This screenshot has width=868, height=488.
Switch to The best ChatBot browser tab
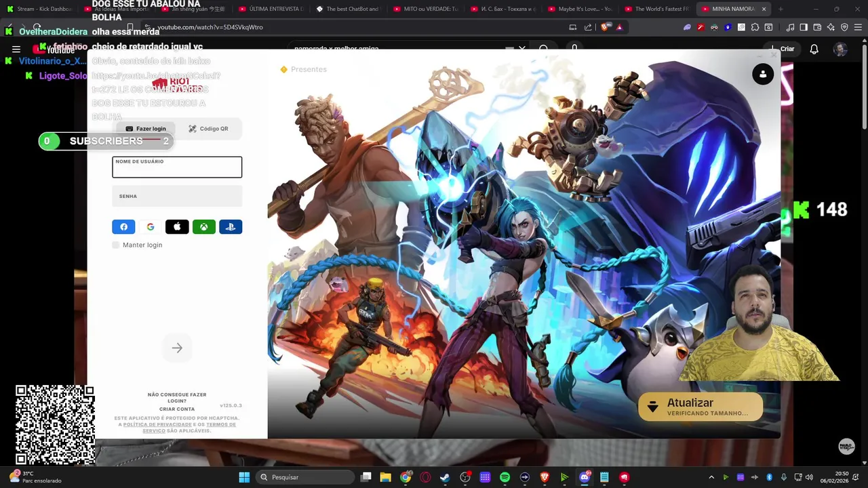[349, 9]
